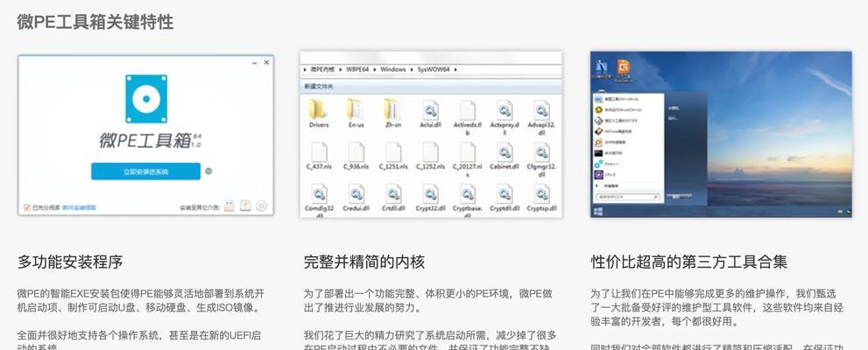This screenshot has height=350, width=868.
Task: Select the Cryptbase.dll file
Action: pos(468,200)
